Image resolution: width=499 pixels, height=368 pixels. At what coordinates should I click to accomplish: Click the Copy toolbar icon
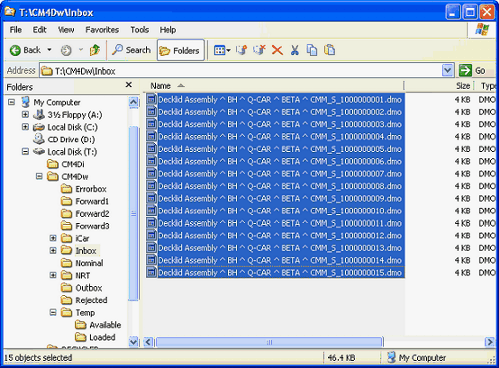coord(312,50)
